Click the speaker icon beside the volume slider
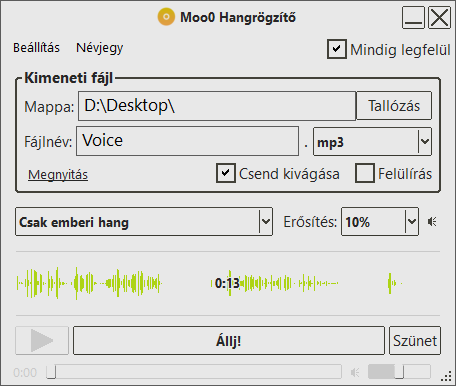The image size is (456, 386). tap(355, 372)
